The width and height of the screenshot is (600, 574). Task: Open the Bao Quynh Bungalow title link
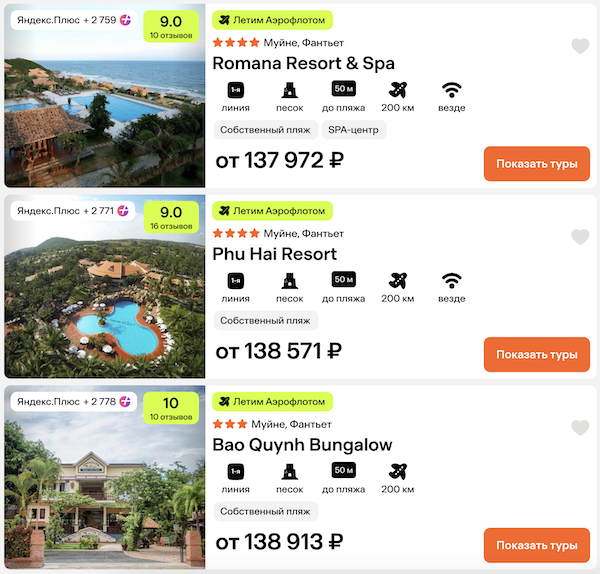[x=302, y=445]
